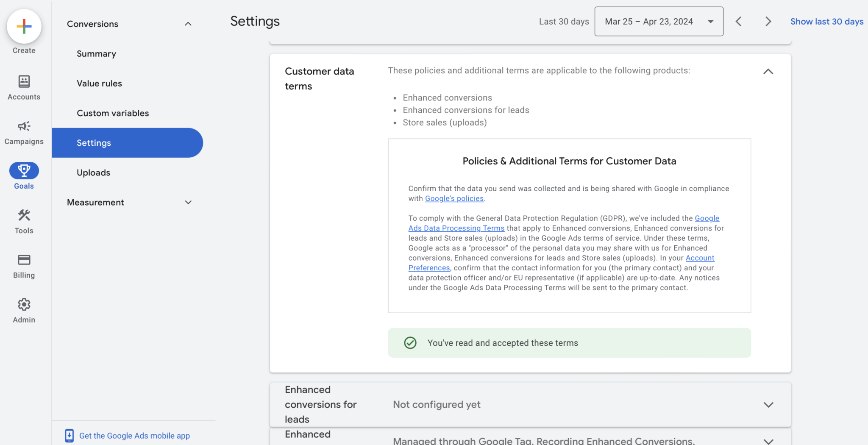Select the Campaigns megaphone icon

tap(24, 126)
